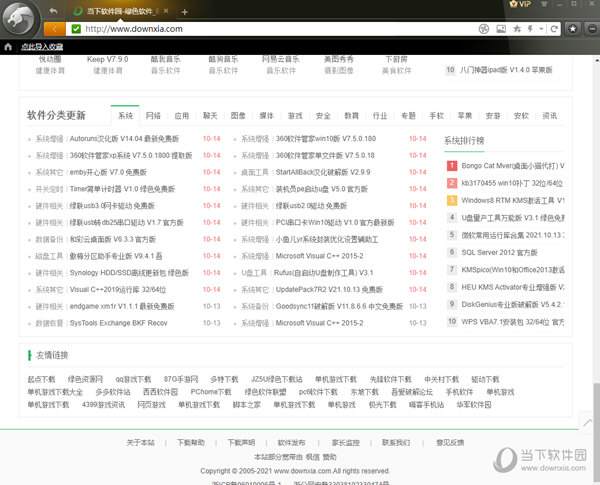600x485 pixels.
Task: Switch to the 系统 category tab
Action: [125, 116]
